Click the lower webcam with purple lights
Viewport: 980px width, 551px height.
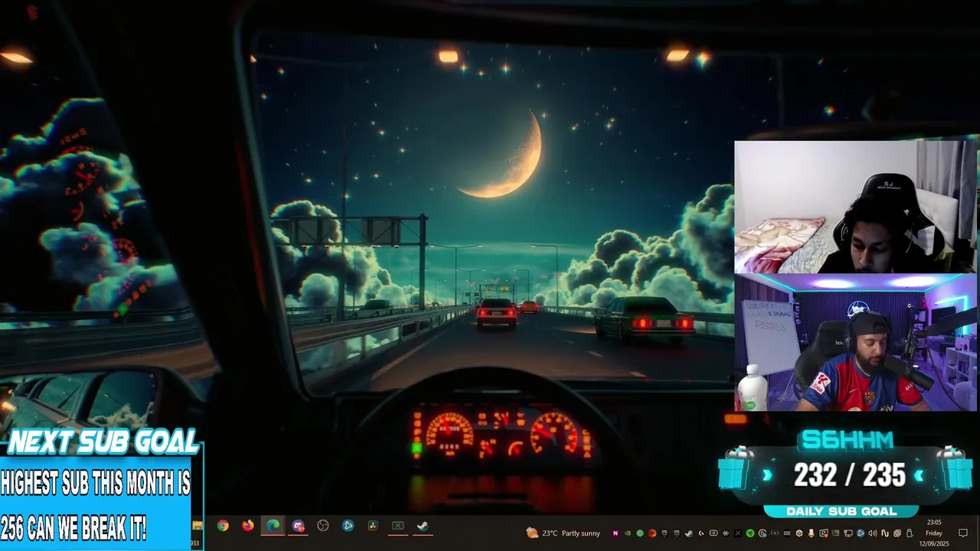pyautogui.click(x=856, y=343)
